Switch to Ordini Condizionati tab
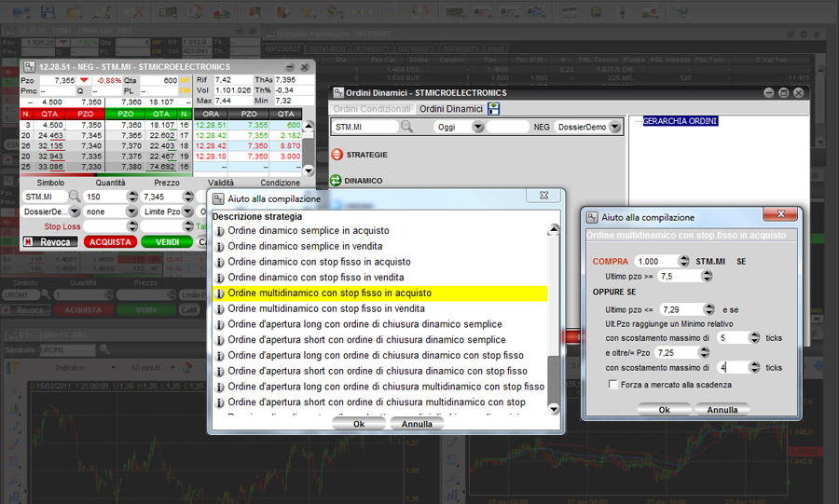Screen dimensions: 839x504 pyautogui.click(x=372, y=108)
